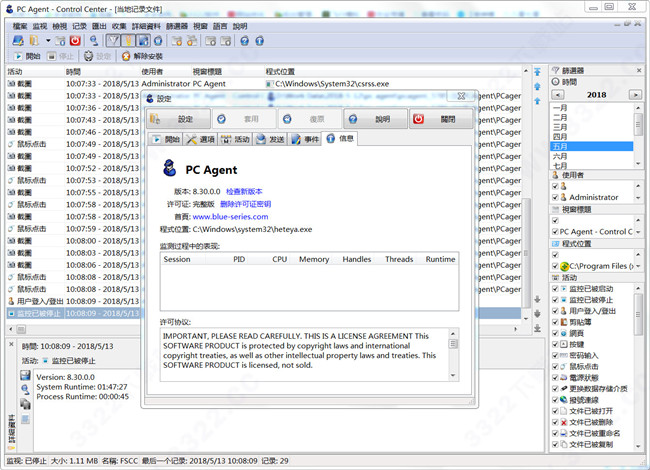Open dropdown arrow beside the second toolbar icon
This screenshot has width=650, height=470.
click(48, 40)
